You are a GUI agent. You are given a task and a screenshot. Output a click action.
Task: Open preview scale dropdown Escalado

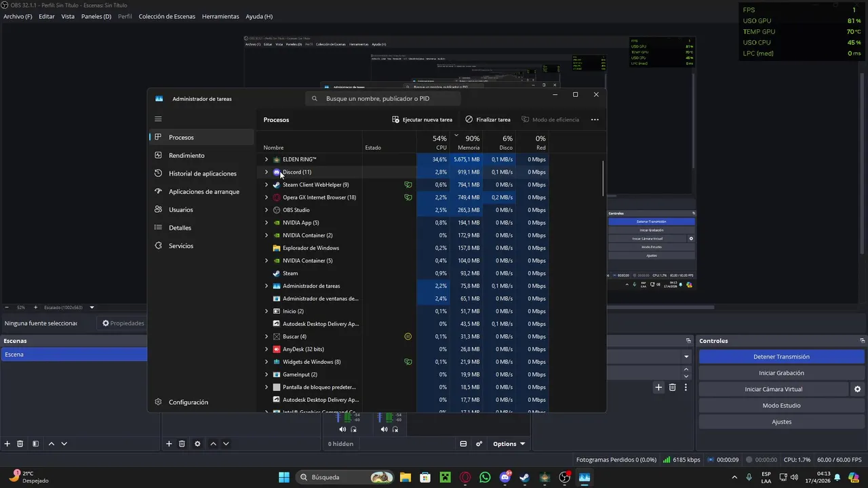92,307
